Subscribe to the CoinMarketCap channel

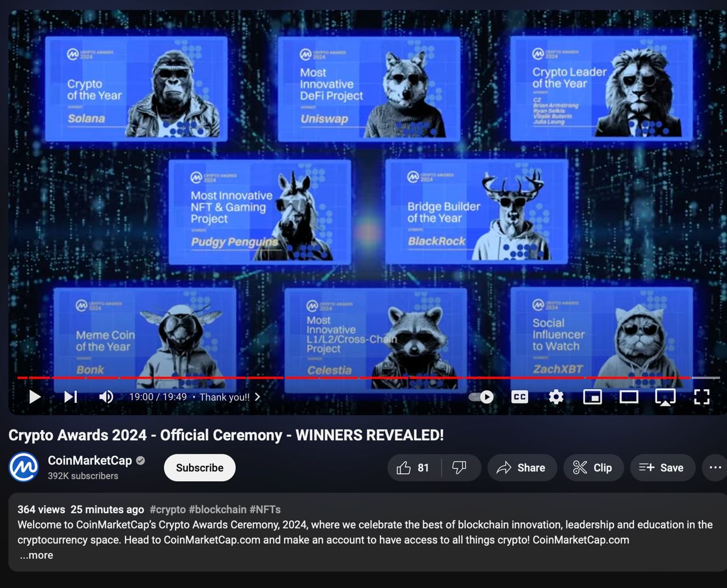click(x=199, y=468)
